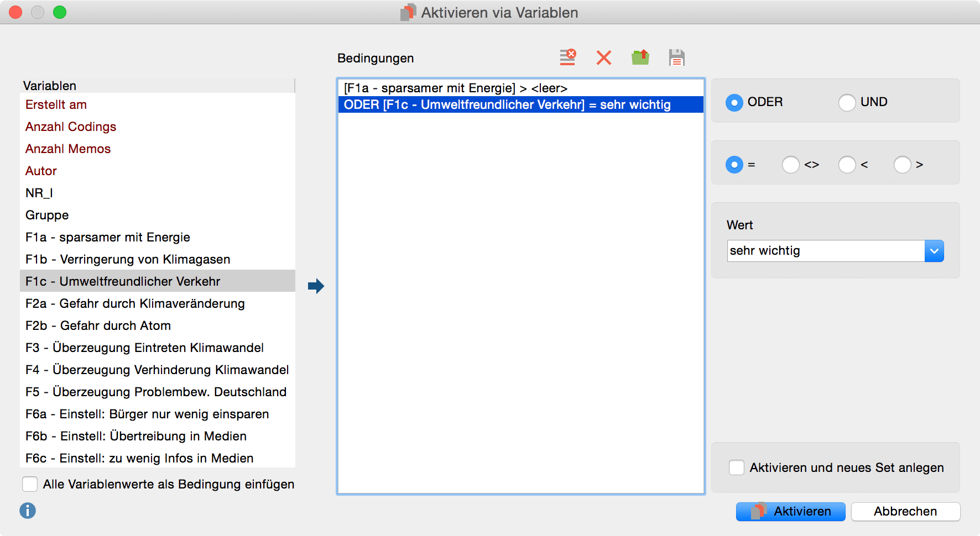Open the Wert dropdown arrow
Viewport: 980px width, 536px height.
click(x=934, y=251)
